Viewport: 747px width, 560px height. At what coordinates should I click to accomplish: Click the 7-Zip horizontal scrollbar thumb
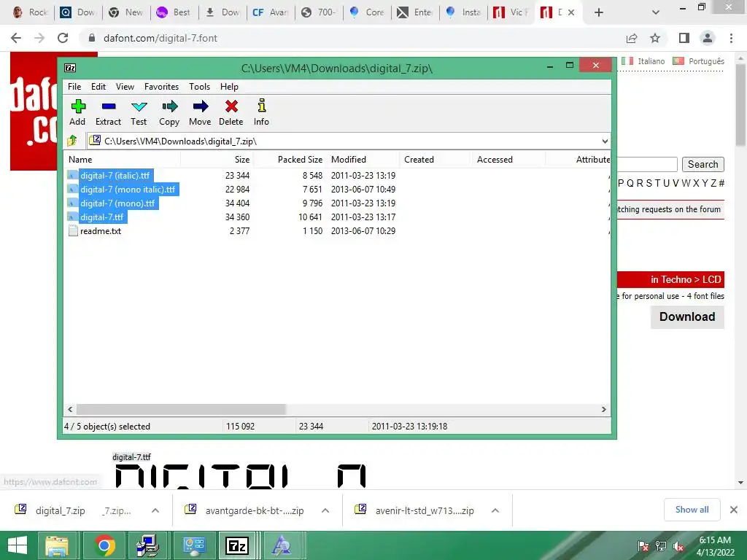pyautogui.click(x=181, y=410)
